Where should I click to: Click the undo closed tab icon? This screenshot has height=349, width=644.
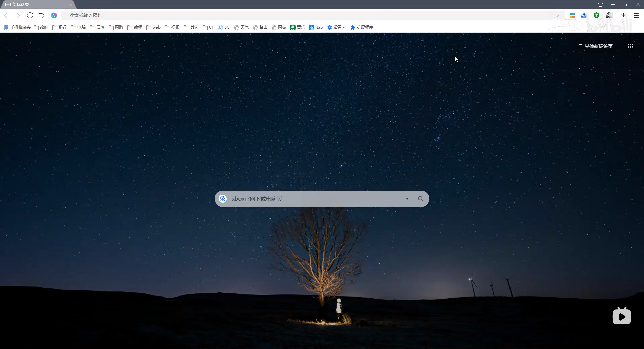[x=41, y=15]
